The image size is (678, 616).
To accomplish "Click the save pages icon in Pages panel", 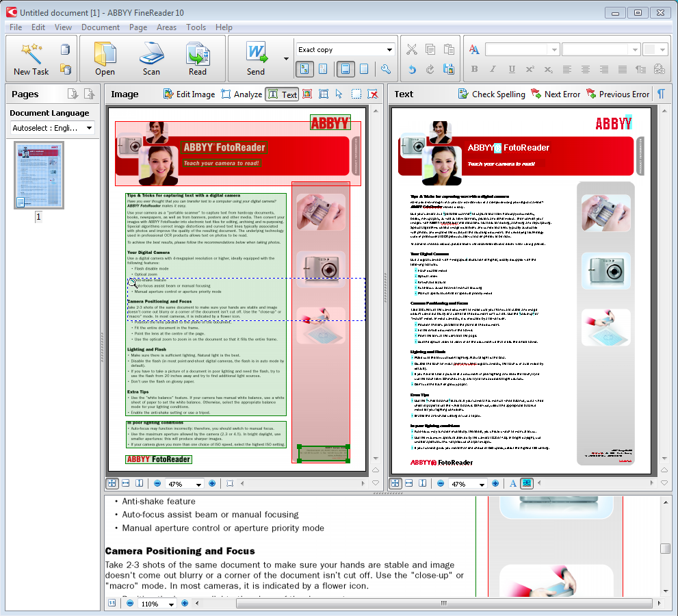I will 73,94.
